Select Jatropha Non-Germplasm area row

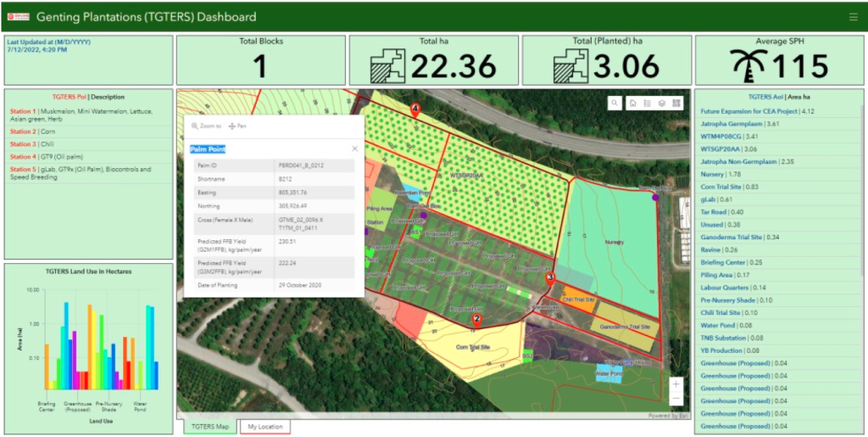[x=779, y=162]
